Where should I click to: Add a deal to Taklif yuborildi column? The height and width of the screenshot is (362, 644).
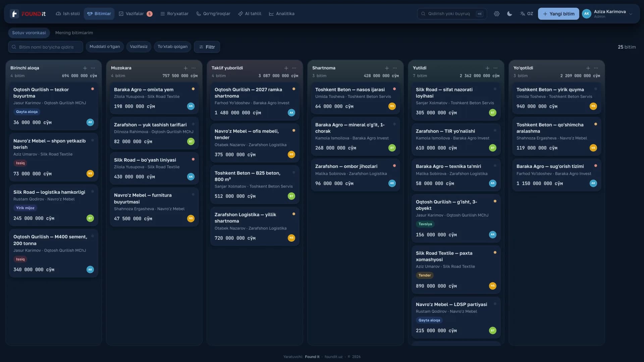click(286, 68)
